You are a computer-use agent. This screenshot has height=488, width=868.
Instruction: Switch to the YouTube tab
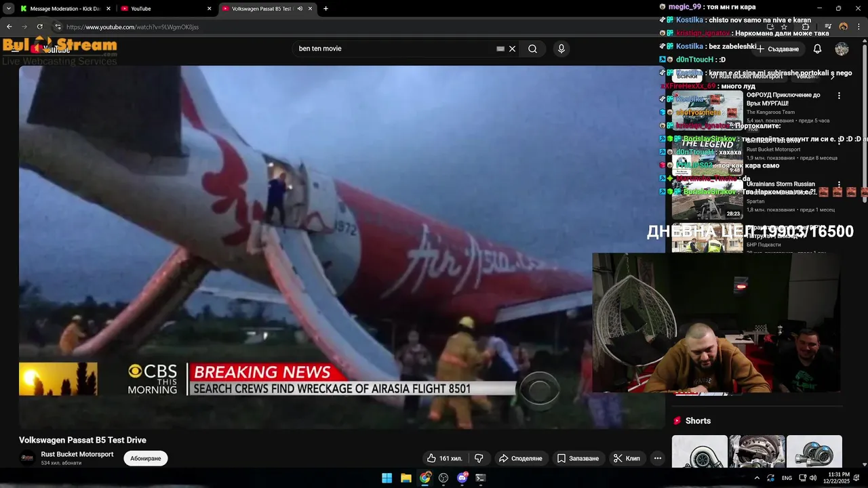[x=166, y=9]
